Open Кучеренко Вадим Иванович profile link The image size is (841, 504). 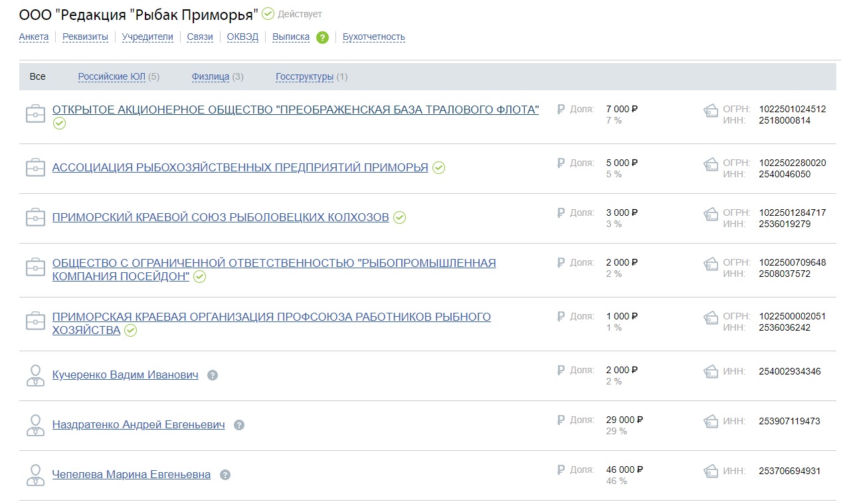[125, 375]
